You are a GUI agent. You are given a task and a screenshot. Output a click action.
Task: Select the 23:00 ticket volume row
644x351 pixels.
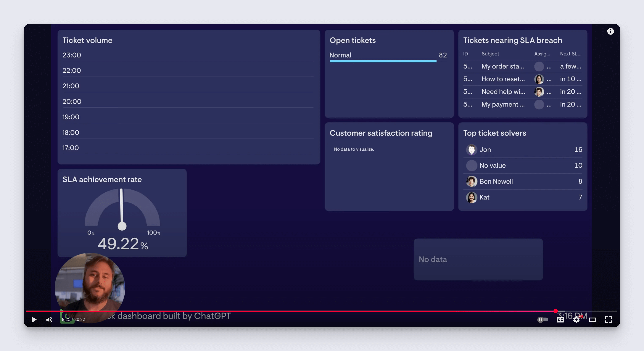188,55
